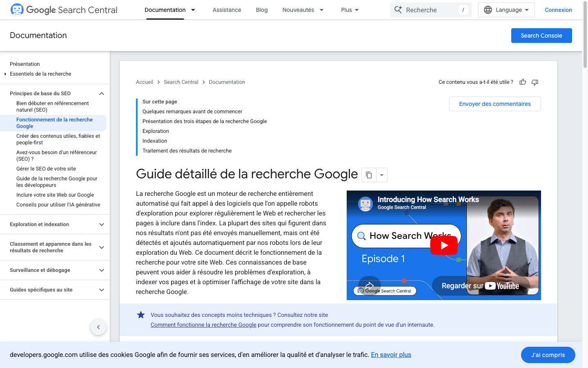Open the Nouveautés dropdown arrow
This screenshot has height=368, width=588.
(321, 10)
